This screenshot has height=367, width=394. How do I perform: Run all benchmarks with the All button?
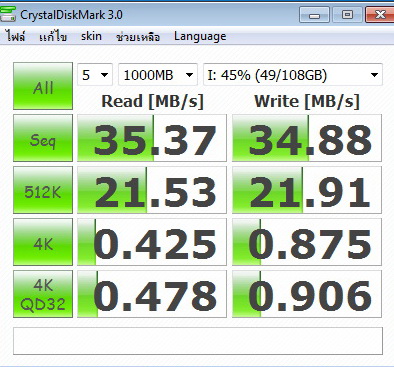43,86
